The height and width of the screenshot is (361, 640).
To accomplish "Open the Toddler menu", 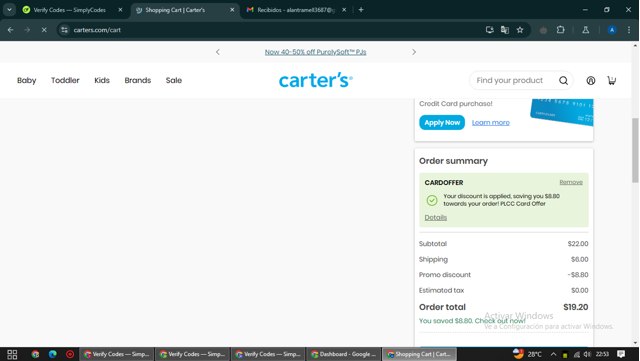I will [x=65, y=80].
